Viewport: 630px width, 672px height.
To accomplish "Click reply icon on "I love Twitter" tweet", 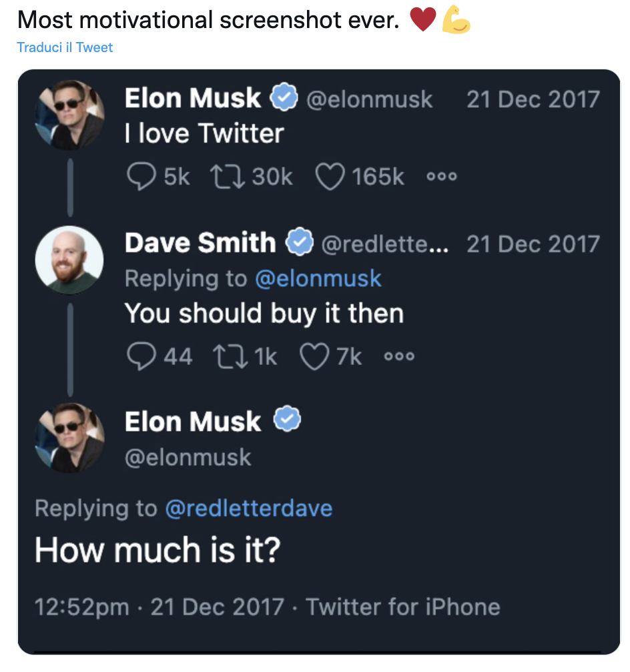I will click(x=139, y=177).
